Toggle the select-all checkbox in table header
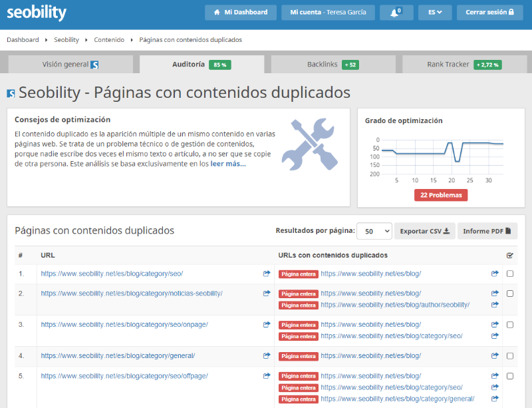Viewport: 532px width, 408px height. coord(509,256)
